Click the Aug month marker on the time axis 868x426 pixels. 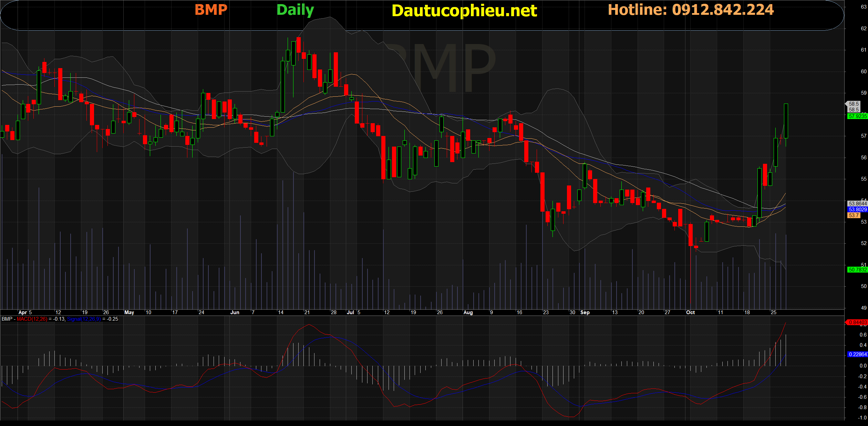[x=468, y=312]
